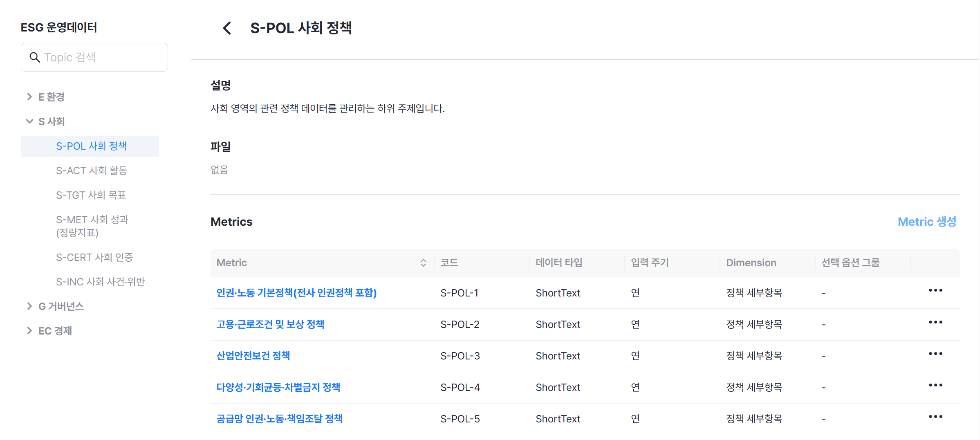Open more options for S-POL-3 row
The height and width of the screenshot is (440, 980).
point(935,354)
